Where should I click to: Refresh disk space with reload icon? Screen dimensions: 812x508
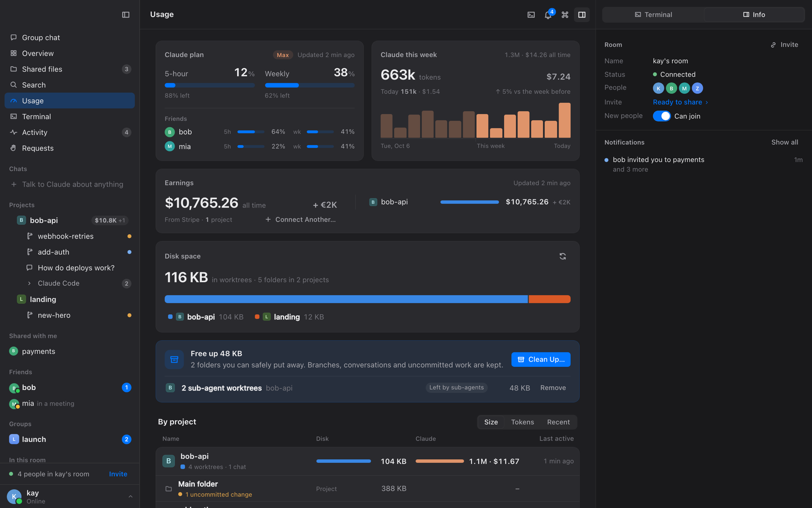(x=563, y=256)
